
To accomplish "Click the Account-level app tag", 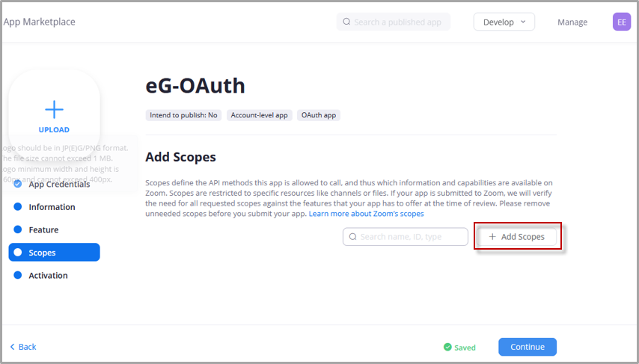I will (x=259, y=115).
